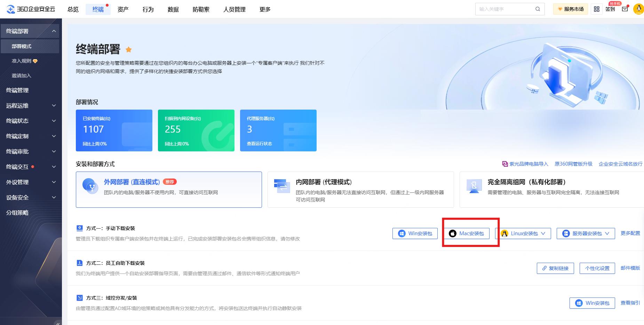Switch to the 总览 top tab
The width and height of the screenshot is (644, 325).
point(73,9)
